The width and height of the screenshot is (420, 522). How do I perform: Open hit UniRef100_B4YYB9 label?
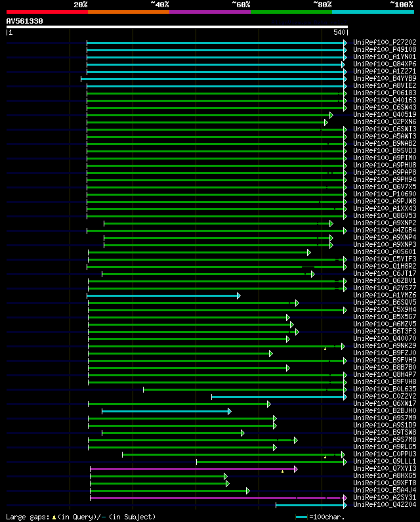pos(385,79)
